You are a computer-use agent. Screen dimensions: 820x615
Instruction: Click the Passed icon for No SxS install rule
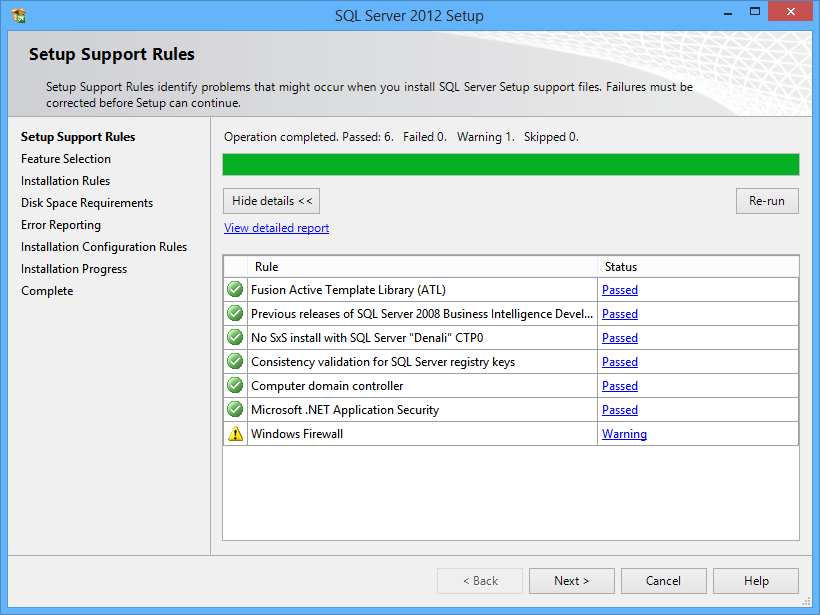[234, 337]
